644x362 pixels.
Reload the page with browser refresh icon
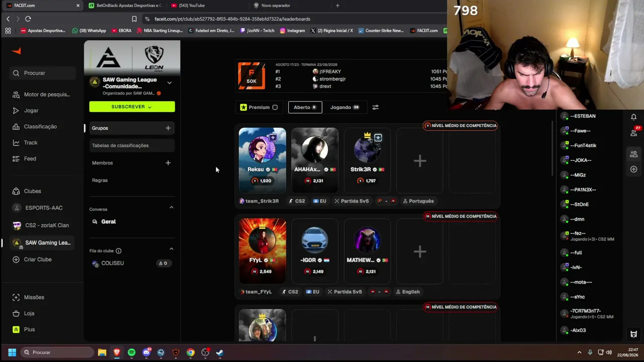28,19
